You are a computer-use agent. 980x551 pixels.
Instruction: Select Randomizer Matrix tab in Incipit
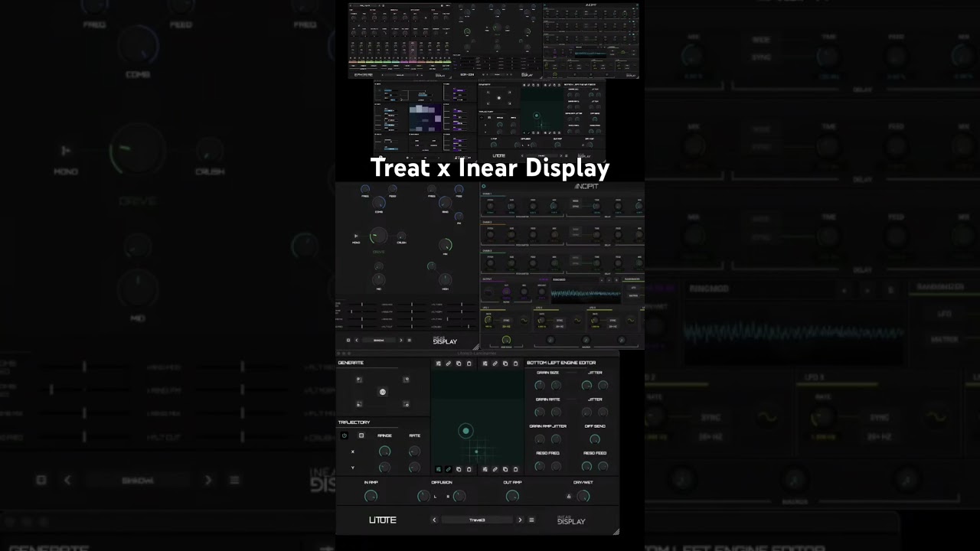tap(633, 296)
